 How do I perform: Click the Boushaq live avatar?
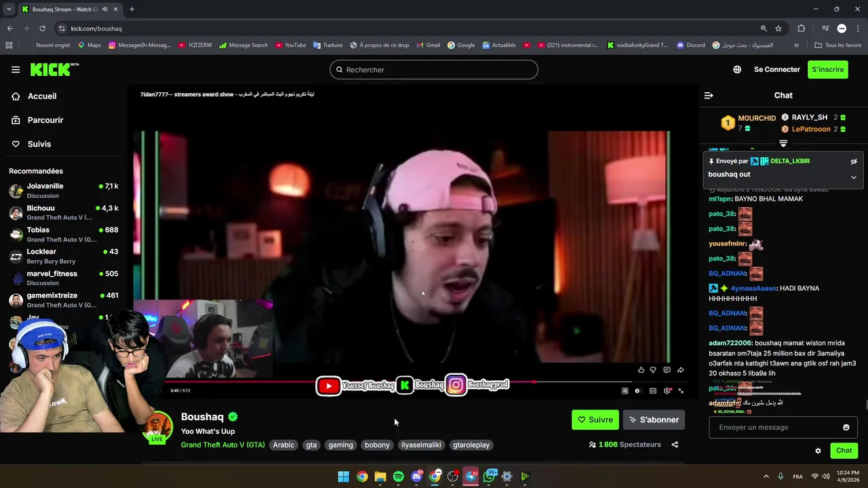pyautogui.click(x=157, y=427)
